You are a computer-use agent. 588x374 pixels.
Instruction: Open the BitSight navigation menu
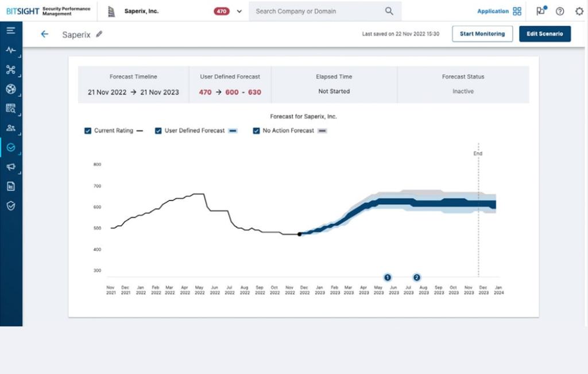click(x=10, y=30)
